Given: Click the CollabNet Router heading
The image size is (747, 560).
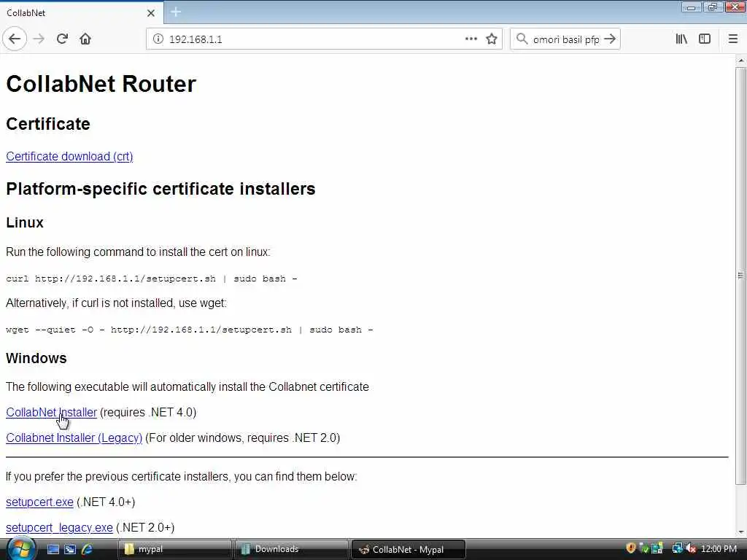Looking at the screenshot, I should coord(101,84).
